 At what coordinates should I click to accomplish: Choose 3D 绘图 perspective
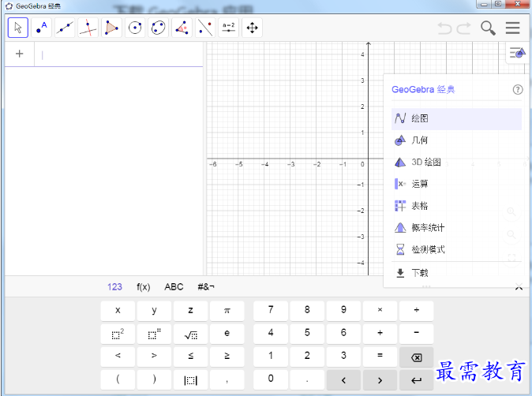pos(456,162)
